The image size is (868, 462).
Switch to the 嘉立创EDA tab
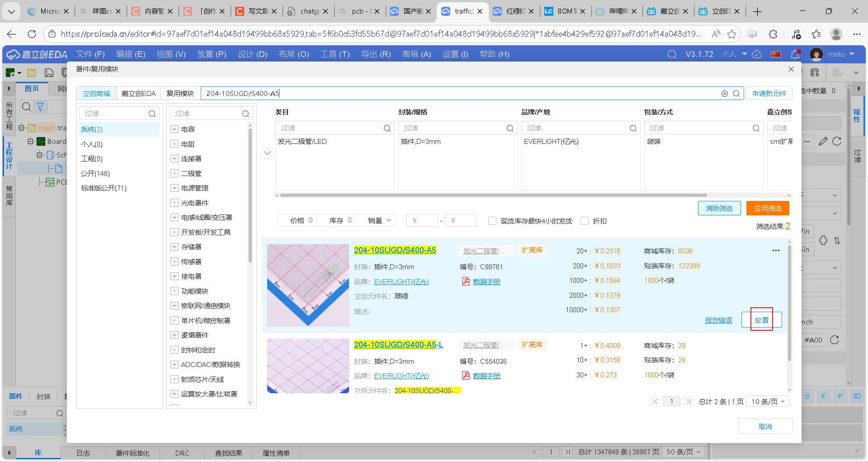138,93
